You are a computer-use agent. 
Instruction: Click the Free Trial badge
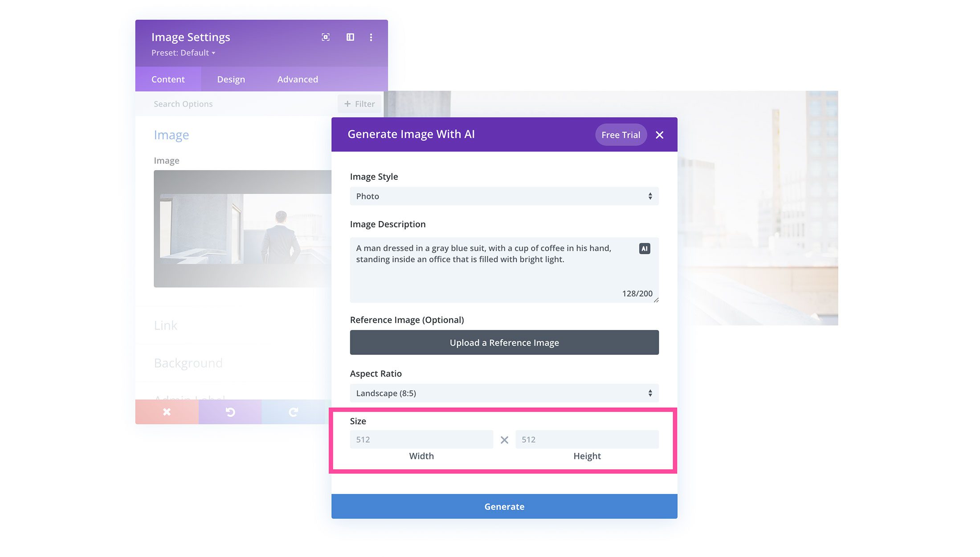[620, 134]
